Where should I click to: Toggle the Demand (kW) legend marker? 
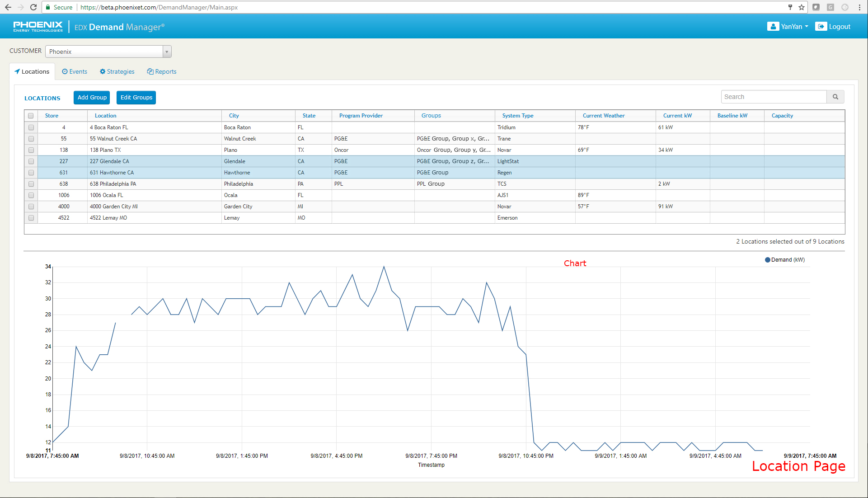point(767,260)
